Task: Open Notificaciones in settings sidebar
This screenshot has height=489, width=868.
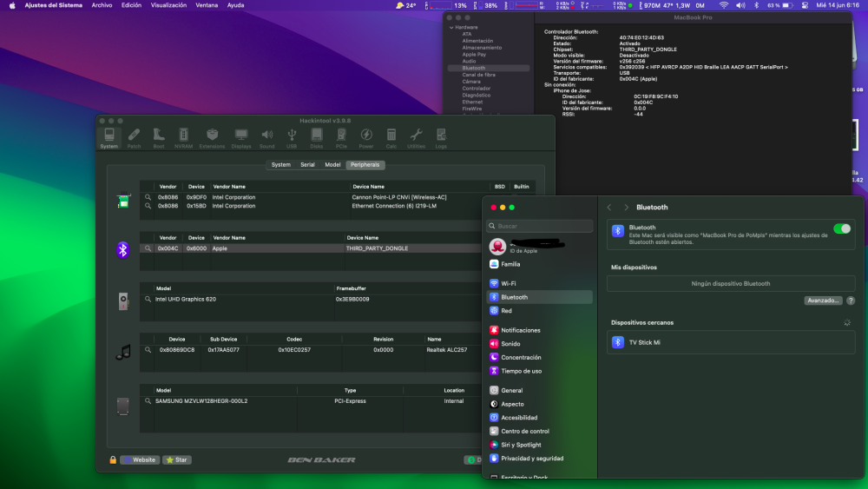Action: pos(540,330)
